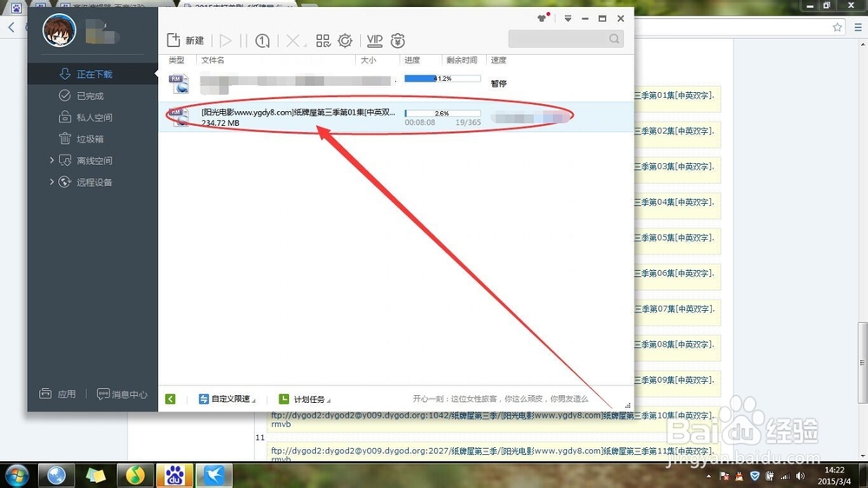Start the selected download with play icon
Viewport: 868px width, 488px height.
tap(226, 41)
